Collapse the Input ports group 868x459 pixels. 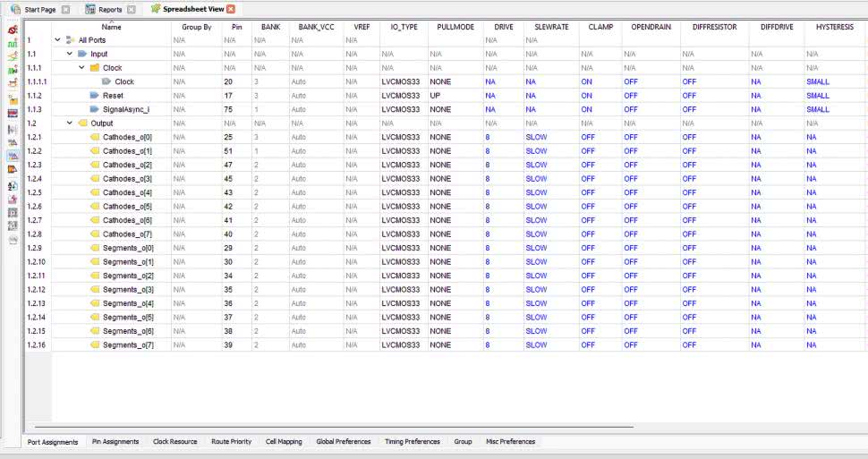click(x=70, y=54)
